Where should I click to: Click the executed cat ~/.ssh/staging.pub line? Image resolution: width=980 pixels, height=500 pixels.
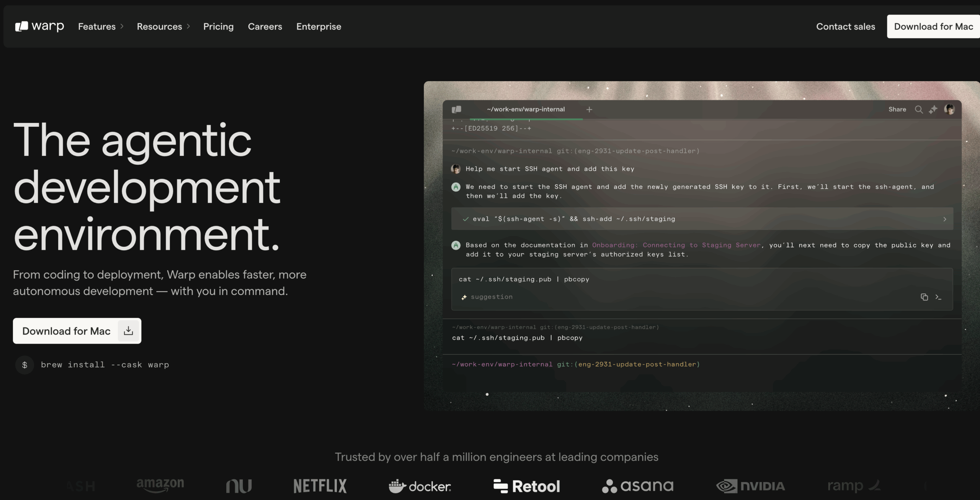517,338
